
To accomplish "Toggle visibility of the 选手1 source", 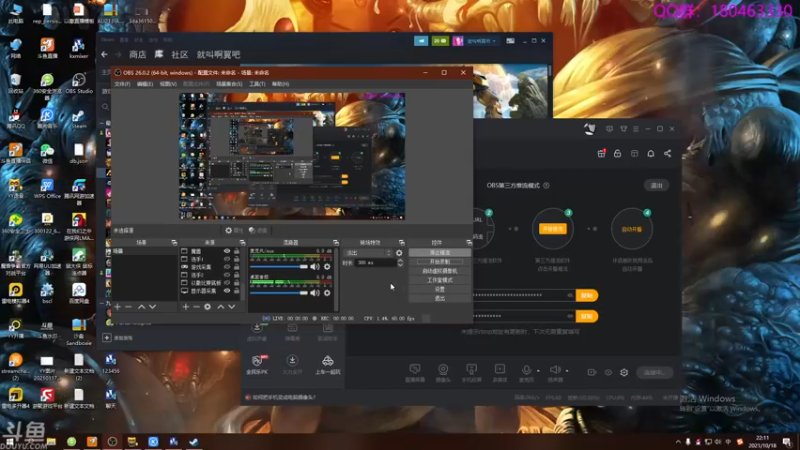I will pyautogui.click(x=227, y=259).
